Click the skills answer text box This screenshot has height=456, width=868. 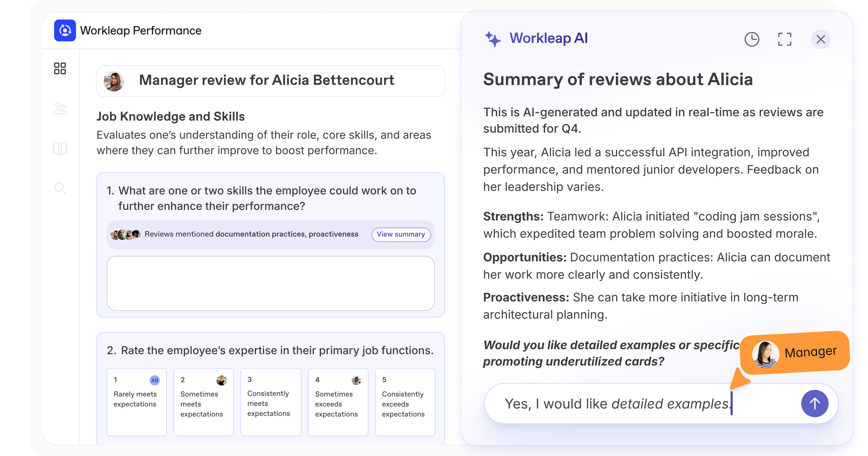tap(270, 283)
